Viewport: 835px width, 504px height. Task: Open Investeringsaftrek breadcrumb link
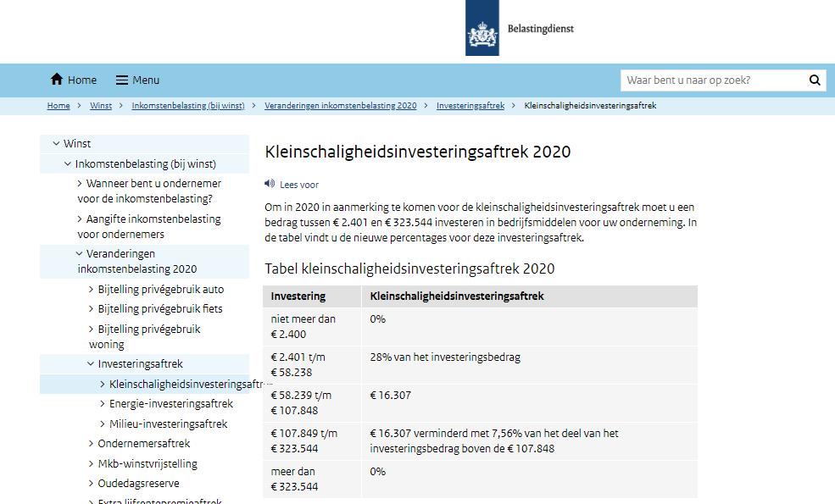click(470, 105)
